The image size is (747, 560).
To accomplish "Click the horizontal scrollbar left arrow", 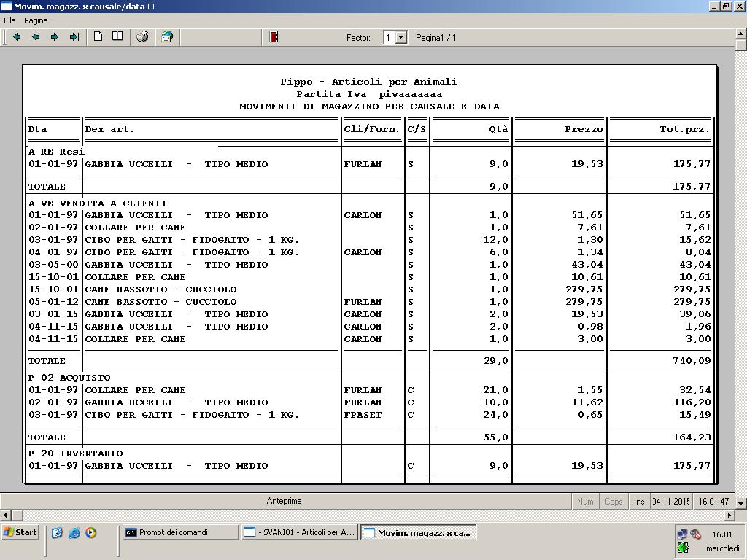I will point(6,515).
